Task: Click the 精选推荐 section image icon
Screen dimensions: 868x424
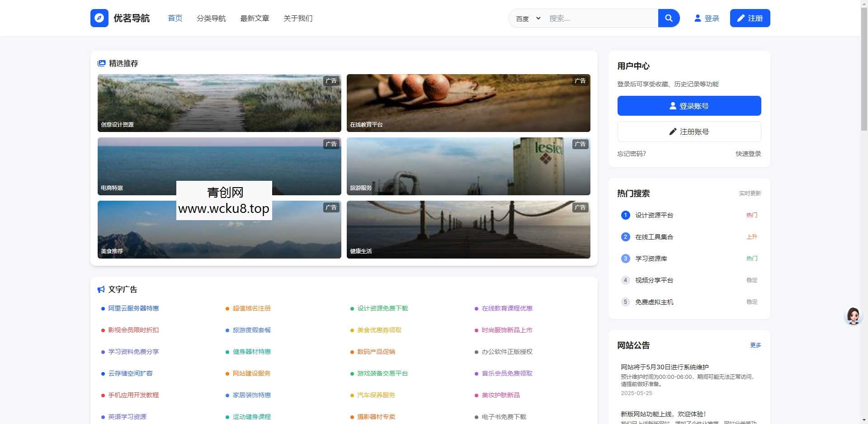Action: [102, 63]
